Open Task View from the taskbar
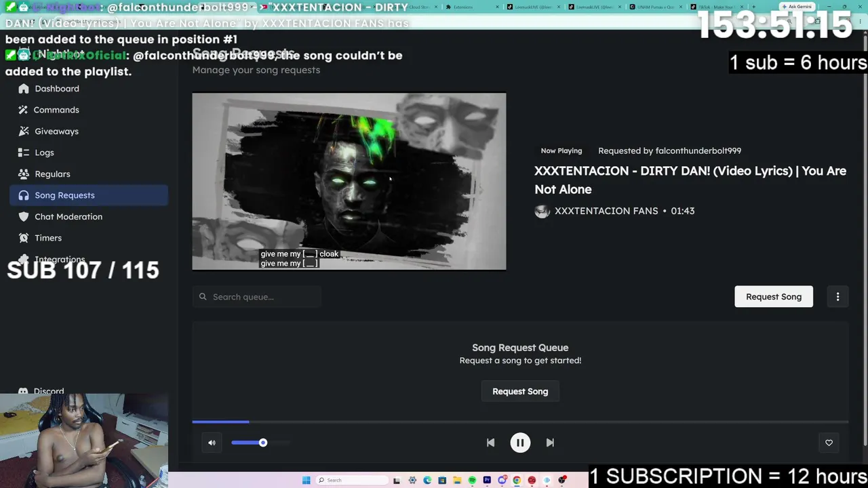 point(397,480)
